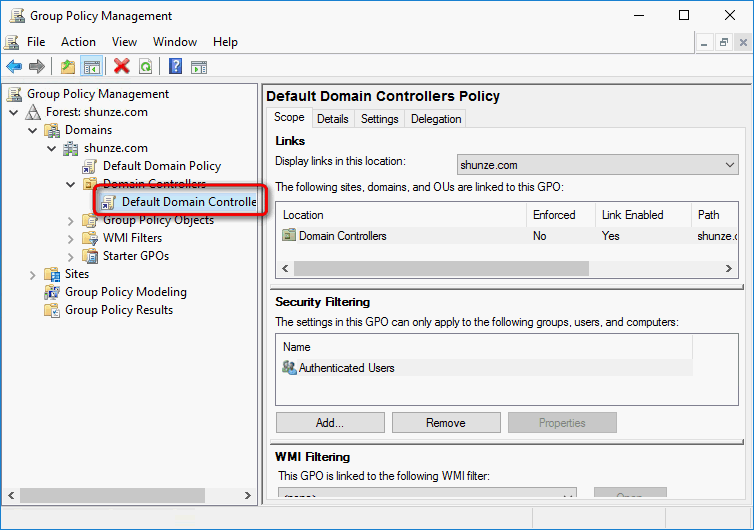This screenshot has width=754, height=530.
Task: Click the WMI Filters folder icon
Action: [90, 238]
